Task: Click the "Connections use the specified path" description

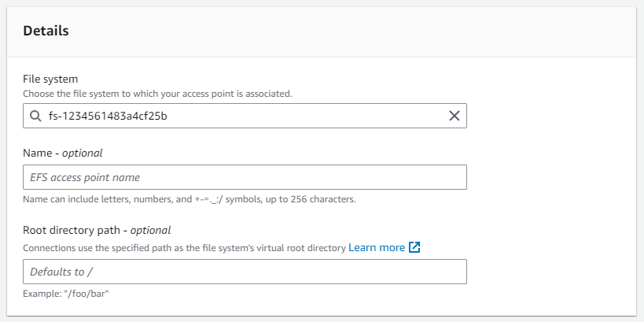Action: point(185,248)
